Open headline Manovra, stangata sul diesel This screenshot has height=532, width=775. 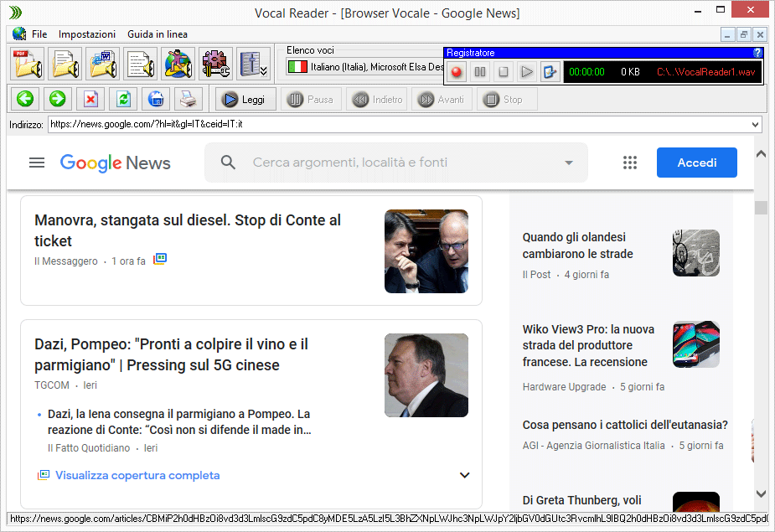(188, 230)
